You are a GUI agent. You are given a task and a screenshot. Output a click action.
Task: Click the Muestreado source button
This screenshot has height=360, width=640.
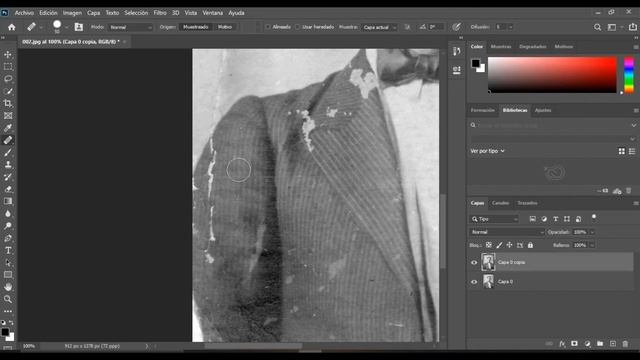pos(196,27)
